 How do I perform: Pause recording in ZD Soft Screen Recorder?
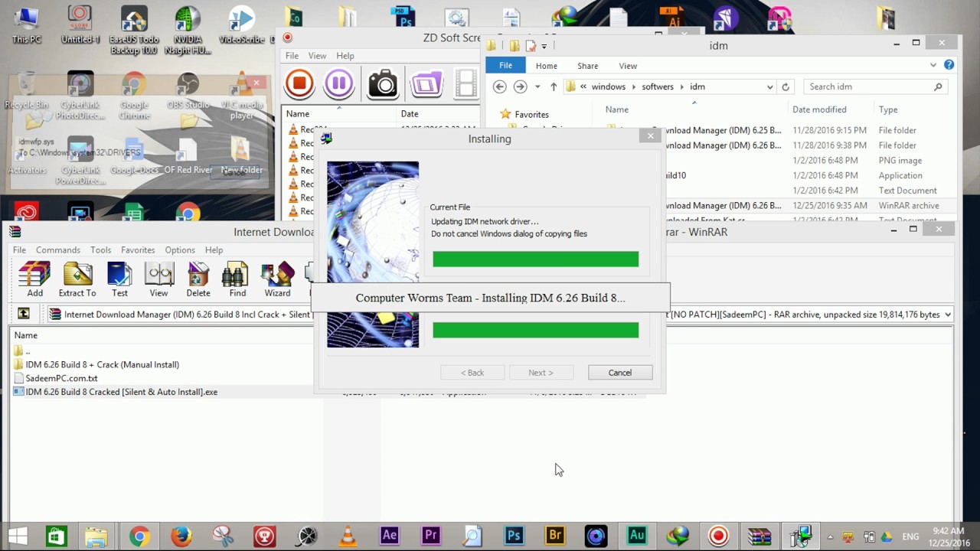point(339,83)
